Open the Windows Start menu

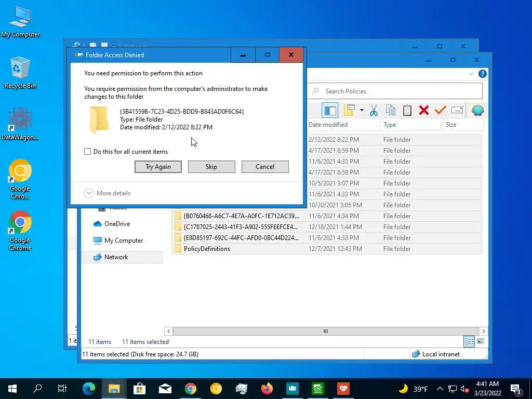[x=12, y=389]
